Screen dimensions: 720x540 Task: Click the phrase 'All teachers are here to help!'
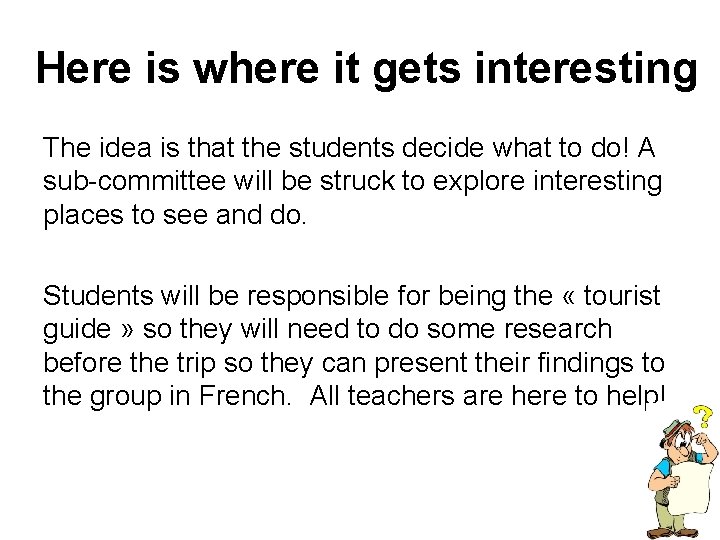[487, 395]
